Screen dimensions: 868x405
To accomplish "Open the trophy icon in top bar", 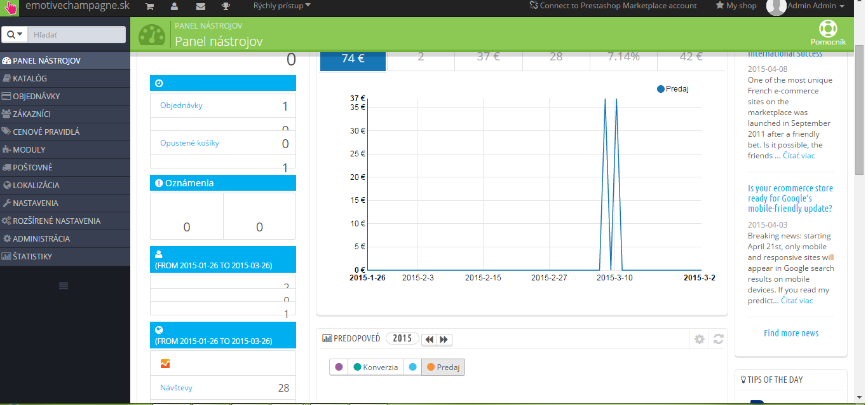I will [x=226, y=6].
